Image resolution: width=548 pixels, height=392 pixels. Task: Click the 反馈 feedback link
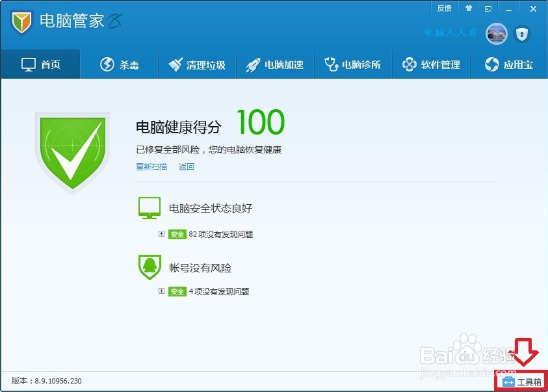click(x=444, y=8)
